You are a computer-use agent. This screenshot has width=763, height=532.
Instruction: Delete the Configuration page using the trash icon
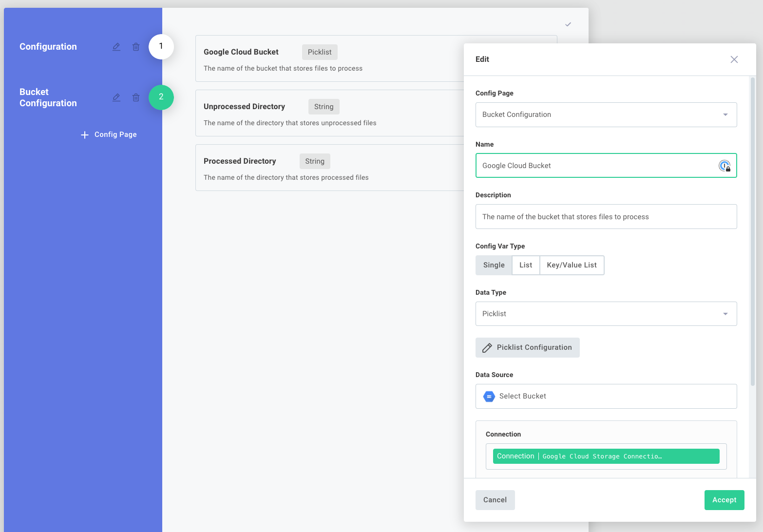(x=136, y=47)
